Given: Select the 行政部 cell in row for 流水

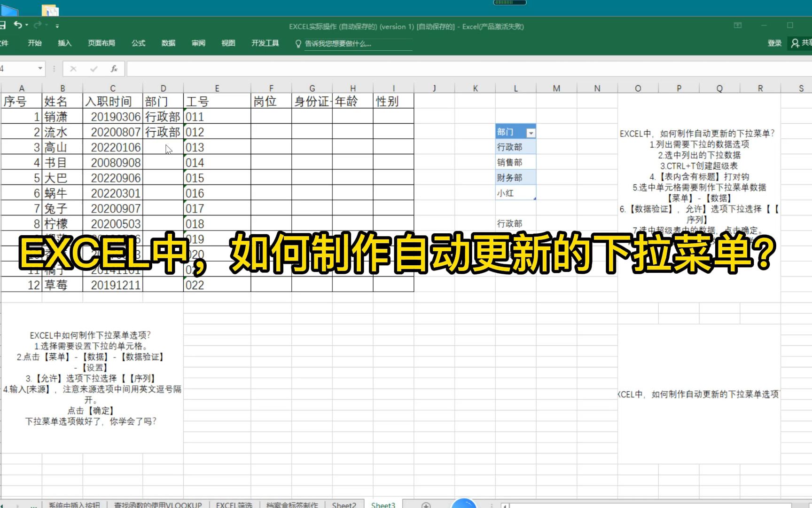Looking at the screenshot, I should [163, 132].
